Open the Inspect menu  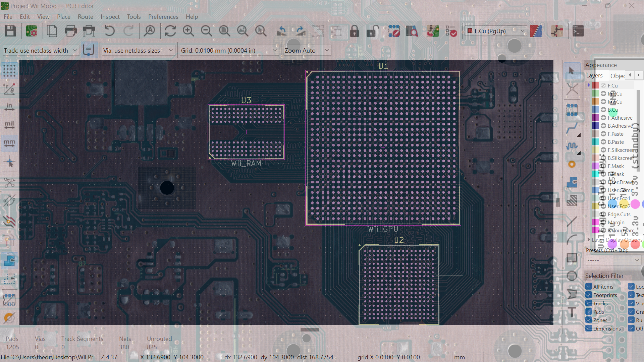pos(110,16)
